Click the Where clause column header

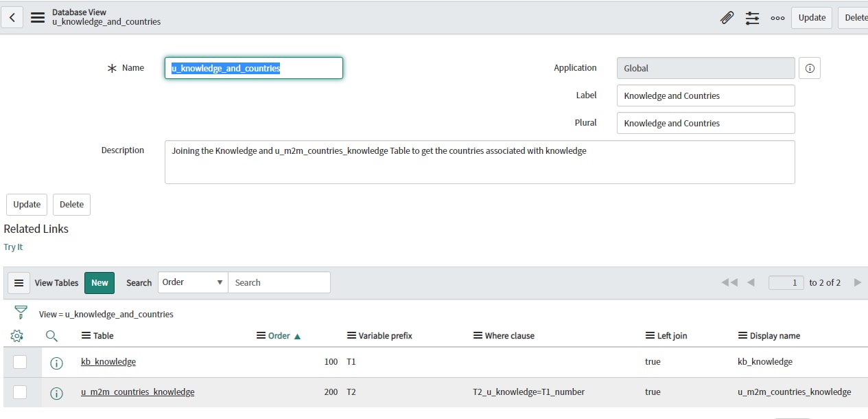coord(510,336)
